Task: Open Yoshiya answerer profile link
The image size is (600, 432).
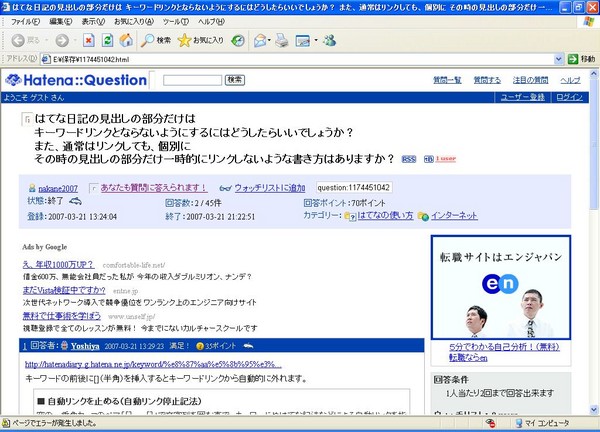Action: pos(85,346)
